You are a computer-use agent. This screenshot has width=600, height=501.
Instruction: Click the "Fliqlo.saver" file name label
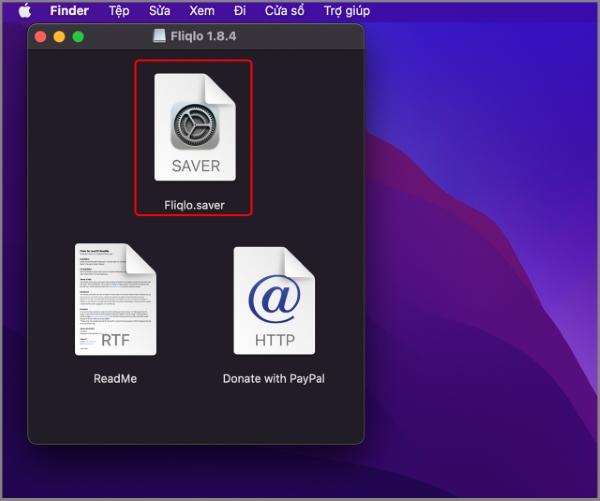click(x=194, y=205)
